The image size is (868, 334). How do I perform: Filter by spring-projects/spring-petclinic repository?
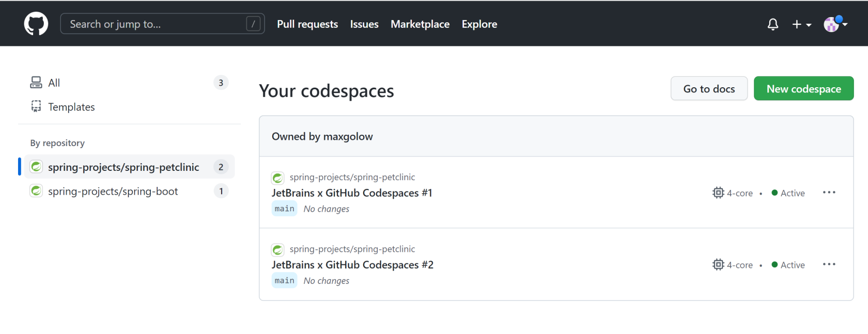tap(123, 167)
